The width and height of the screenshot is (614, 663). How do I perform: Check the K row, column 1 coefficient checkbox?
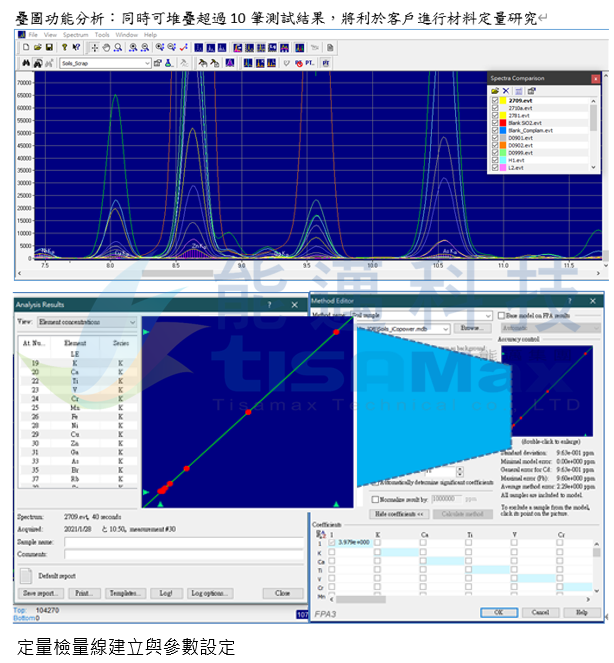point(332,552)
